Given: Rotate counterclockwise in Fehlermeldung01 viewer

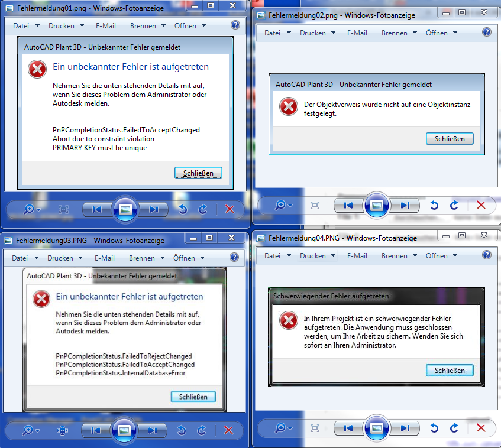Looking at the screenshot, I should (x=183, y=209).
